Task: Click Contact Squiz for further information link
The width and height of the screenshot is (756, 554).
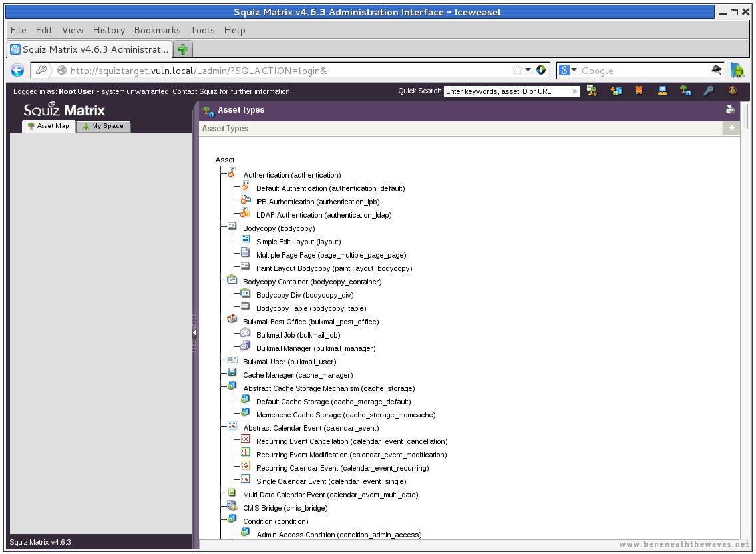Action: (x=232, y=91)
